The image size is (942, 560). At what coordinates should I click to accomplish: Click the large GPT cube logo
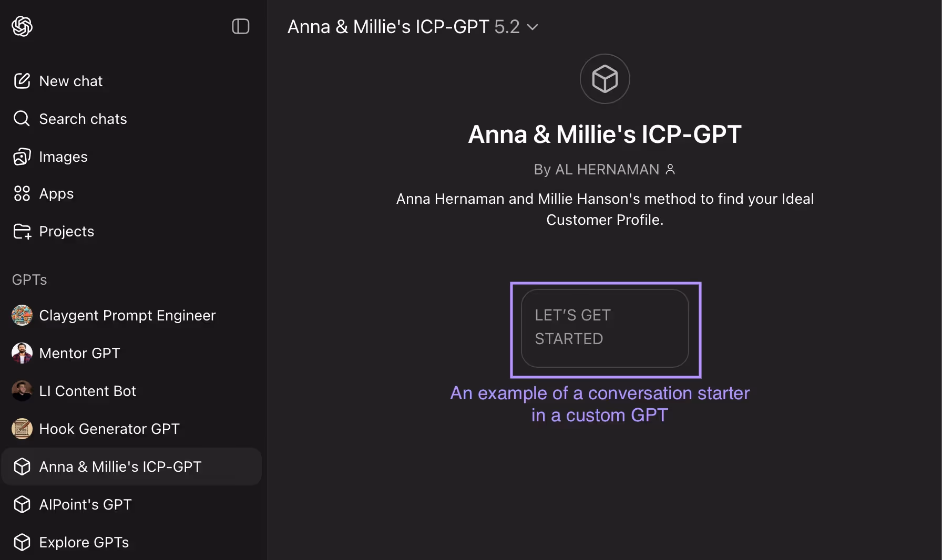coord(605,79)
